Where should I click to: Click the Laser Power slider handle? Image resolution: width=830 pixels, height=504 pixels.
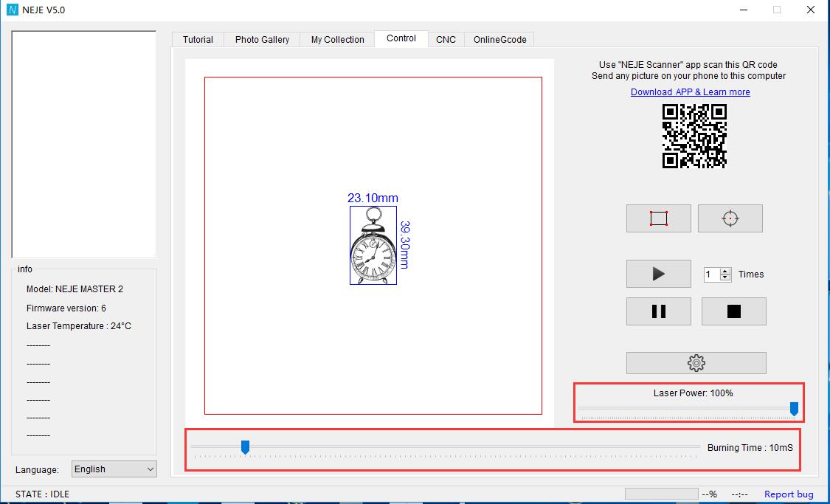pos(794,409)
